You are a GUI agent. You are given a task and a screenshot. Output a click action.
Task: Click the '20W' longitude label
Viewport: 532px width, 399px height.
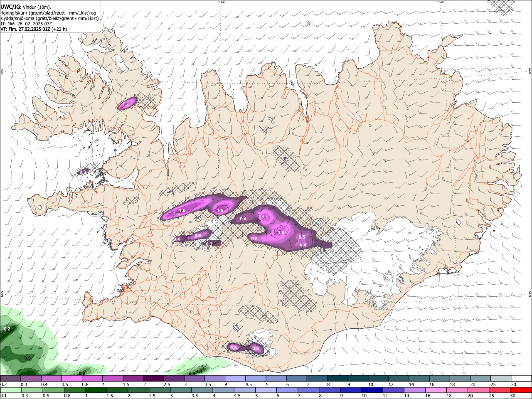221,2
